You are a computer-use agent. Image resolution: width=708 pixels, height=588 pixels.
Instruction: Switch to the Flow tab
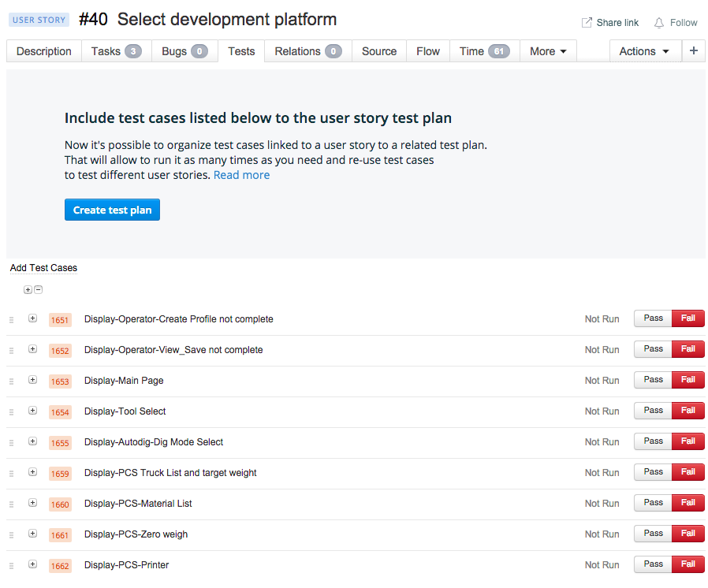point(427,51)
